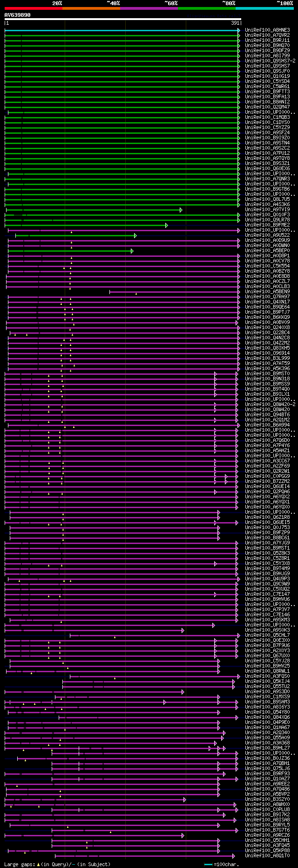Click the cyan alignment bar for A8HNE3

pyautogui.click(x=122, y=30)
